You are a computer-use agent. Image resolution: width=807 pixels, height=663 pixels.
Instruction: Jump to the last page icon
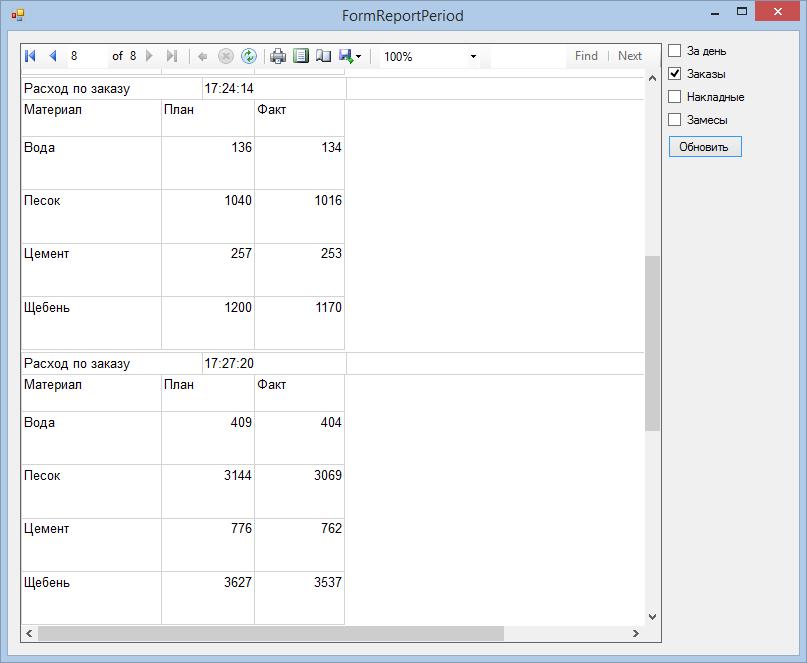[172, 56]
